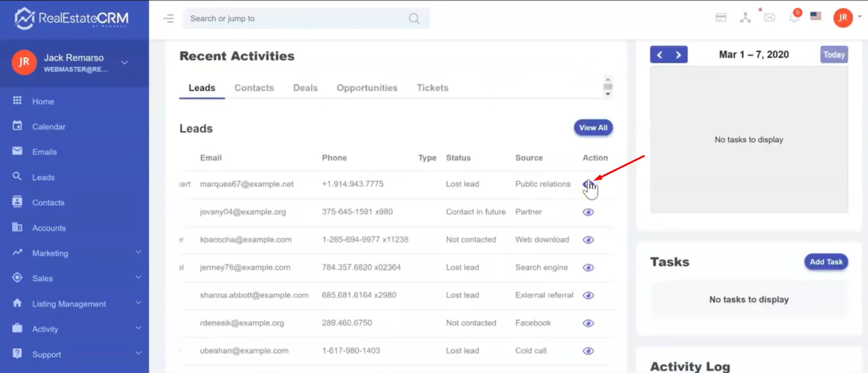Click the search magnifier icon
This screenshot has height=373, width=868.
pyautogui.click(x=414, y=19)
